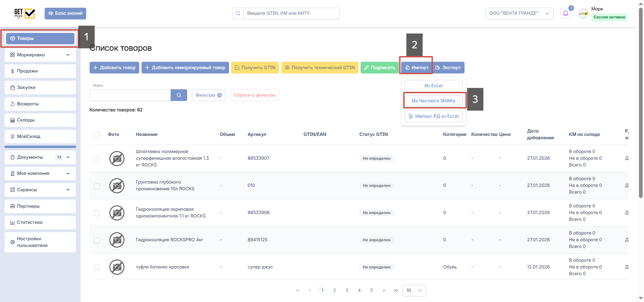This screenshot has width=644, height=302.
Task: Open the ООО "ВЕНТА ГРАНДЕ" company dropdown
Action: [519, 13]
